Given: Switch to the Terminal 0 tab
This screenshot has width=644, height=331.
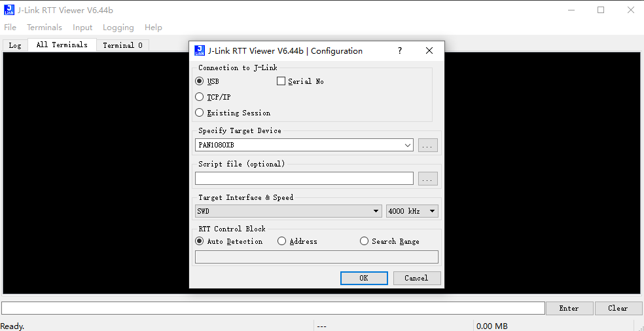Looking at the screenshot, I should [x=122, y=45].
